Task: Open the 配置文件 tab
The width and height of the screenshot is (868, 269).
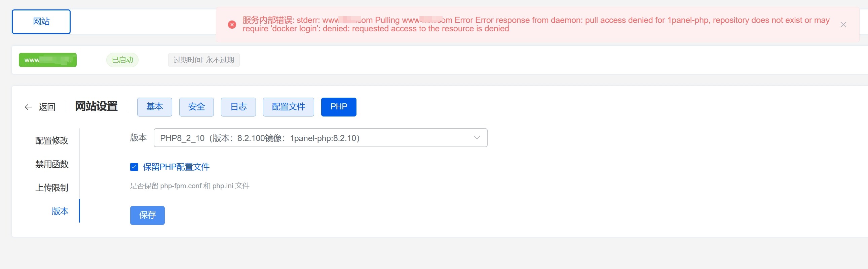Action: click(289, 107)
